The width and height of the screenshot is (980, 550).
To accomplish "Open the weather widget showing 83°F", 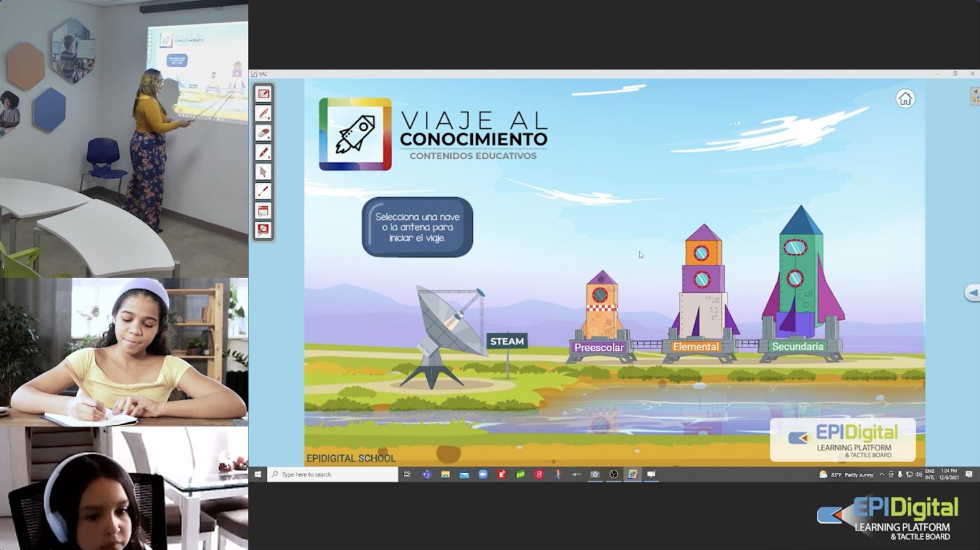I will pos(847,474).
